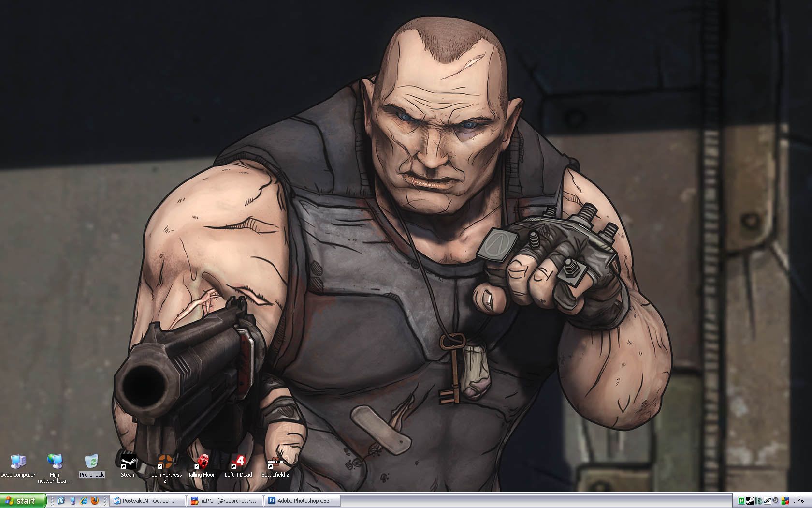
Task: Click the Show Desktop quick launch icon
Action: (x=72, y=501)
